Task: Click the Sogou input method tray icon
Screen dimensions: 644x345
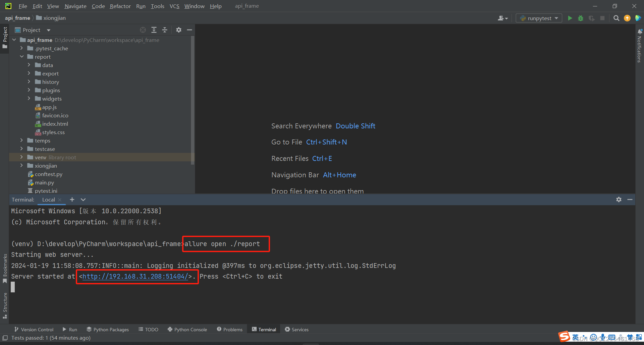Action: (564, 336)
